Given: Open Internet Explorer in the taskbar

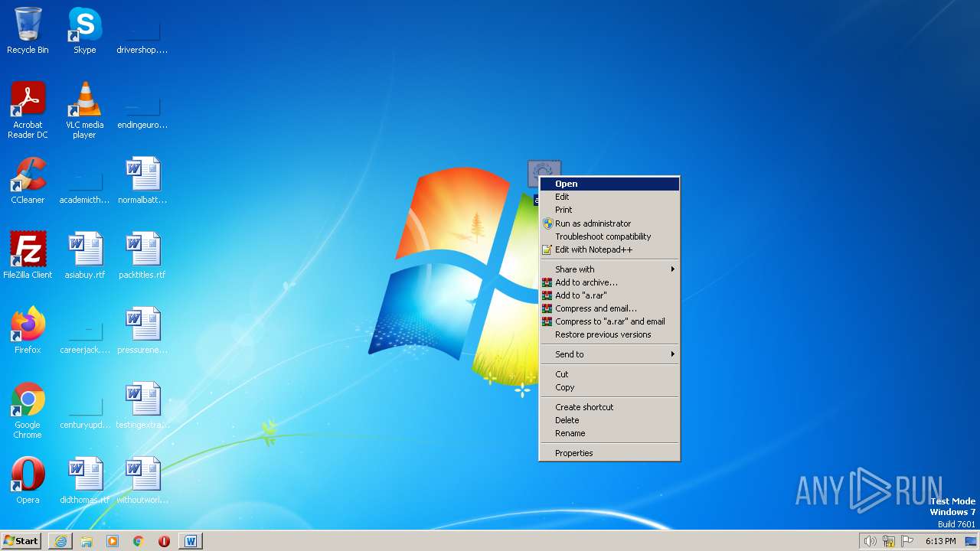Looking at the screenshot, I should tap(60, 541).
